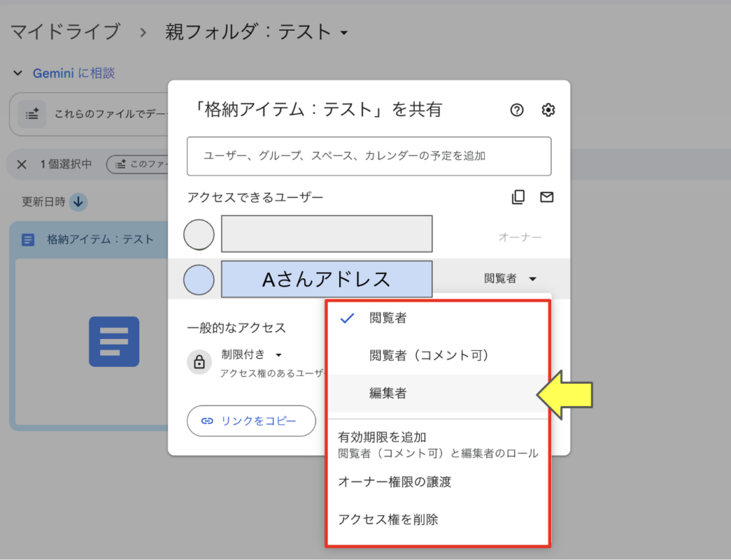Click the add users or groups input field
The width and height of the screenshot is (731, 560).
tap(368, 156)
